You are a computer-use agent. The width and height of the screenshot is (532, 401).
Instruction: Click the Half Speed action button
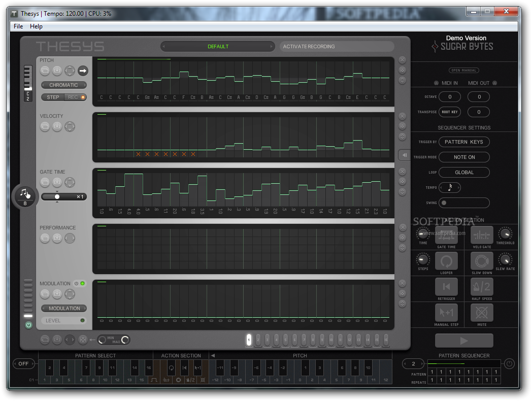(x=482, y=287)
